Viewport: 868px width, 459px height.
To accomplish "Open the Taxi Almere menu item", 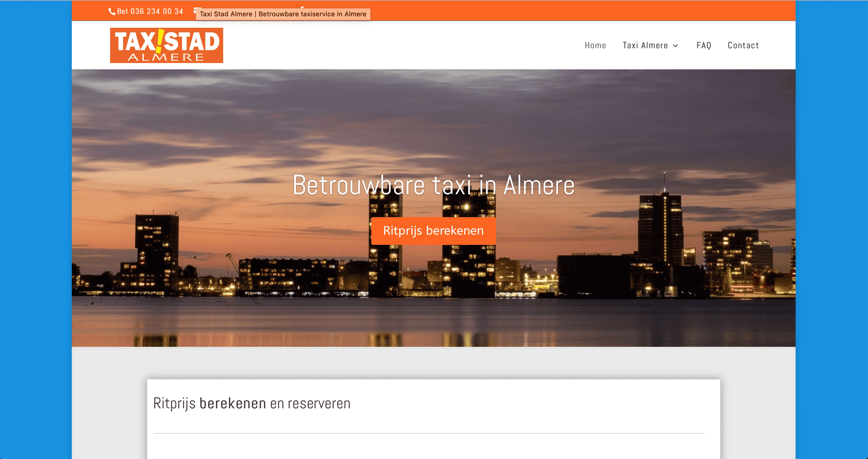I will 645,45.
